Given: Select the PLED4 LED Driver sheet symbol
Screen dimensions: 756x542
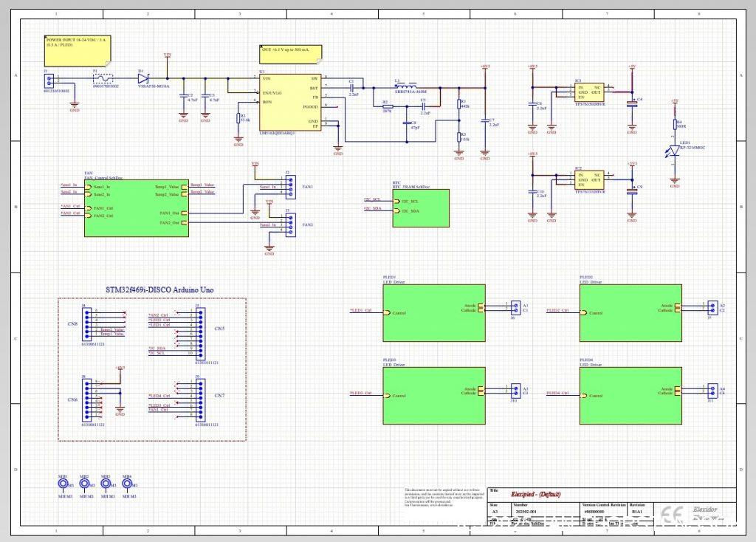Looking at the screenshot, I should 630,396.
